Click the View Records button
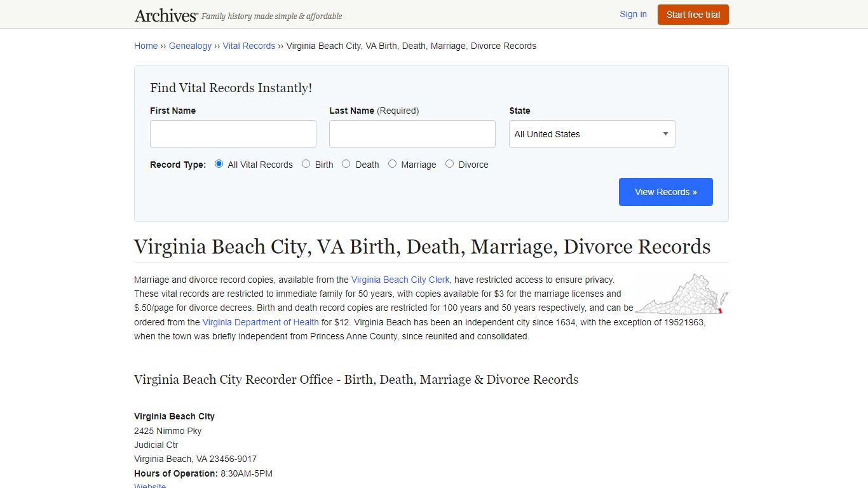The width and height of the screenshot is (868, 488). 665,192
